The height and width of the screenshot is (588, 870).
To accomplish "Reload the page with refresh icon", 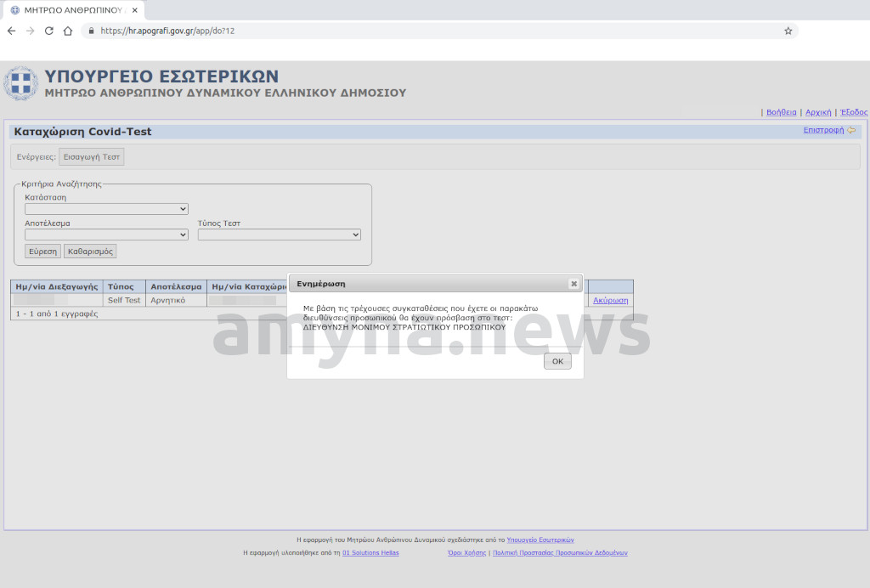I will [48, 31].
